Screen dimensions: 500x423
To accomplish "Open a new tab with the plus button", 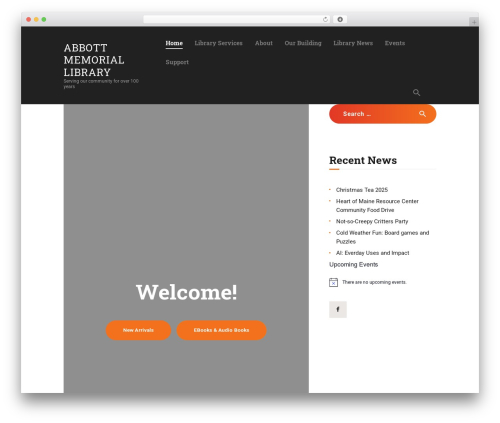I will tap(474, 22).
